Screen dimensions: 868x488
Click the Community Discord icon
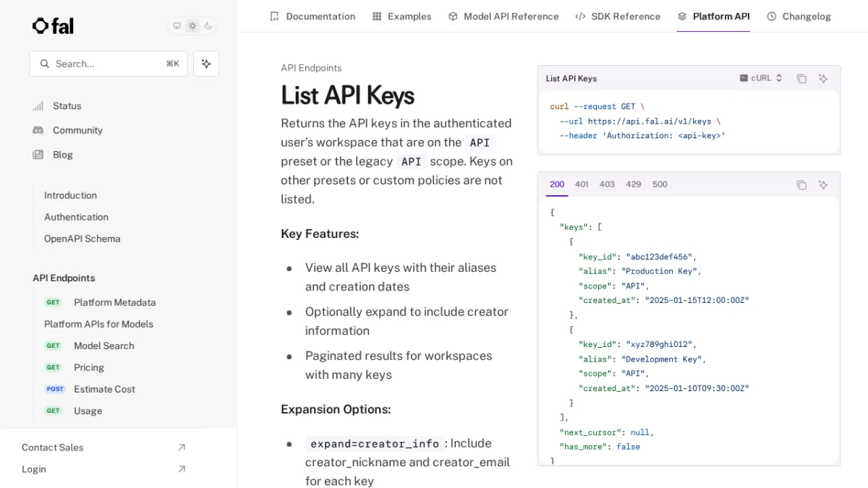38,130
